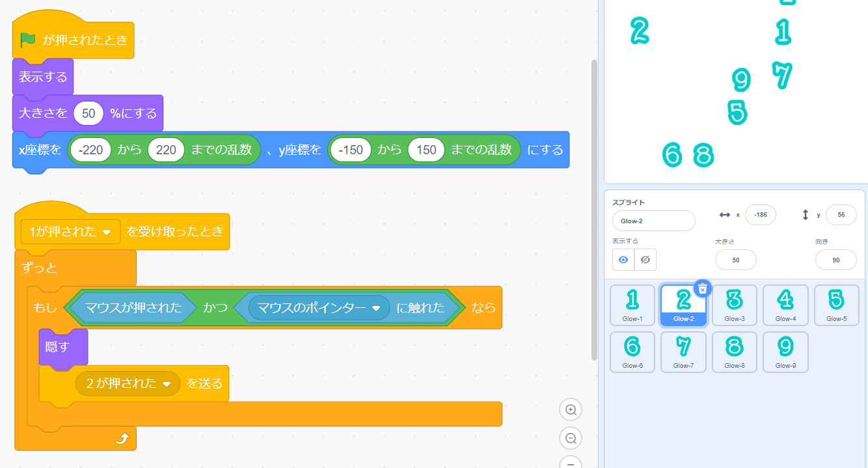The image size is (868, 468).
Task: Click the purple 表示する block
Action: (x=42, y=76)
